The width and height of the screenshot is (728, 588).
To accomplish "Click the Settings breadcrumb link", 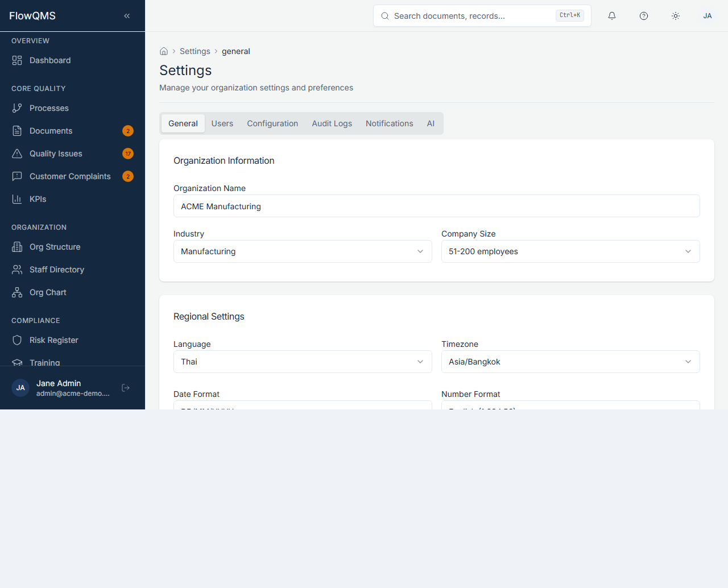I will (x=195, y=51).
